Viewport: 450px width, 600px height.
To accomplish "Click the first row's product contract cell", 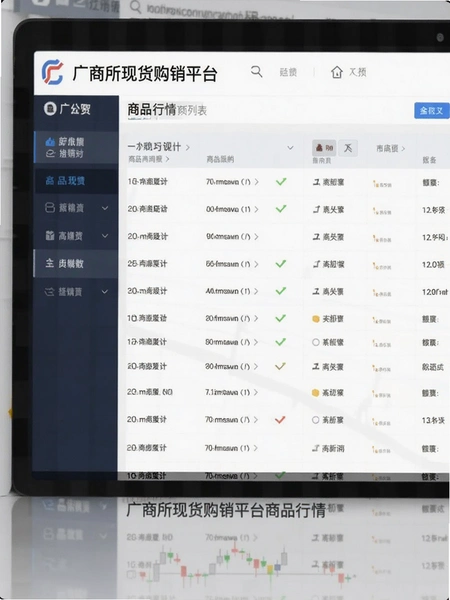I will 232,182.
